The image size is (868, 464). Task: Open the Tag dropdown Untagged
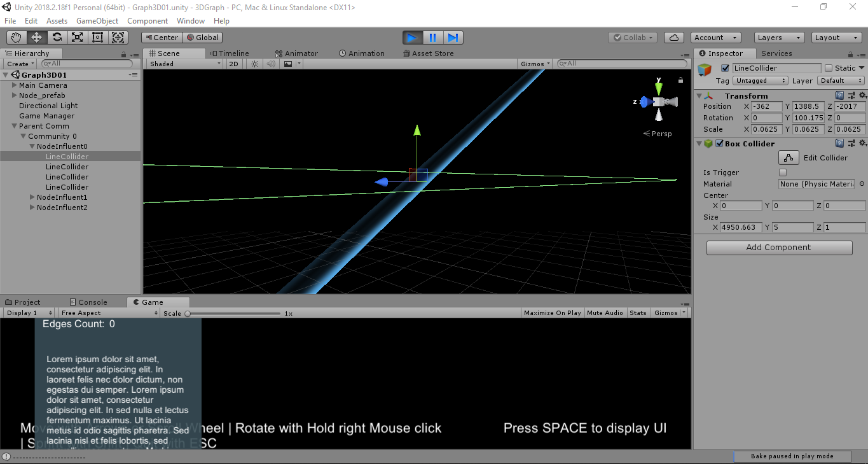(761, 81)
